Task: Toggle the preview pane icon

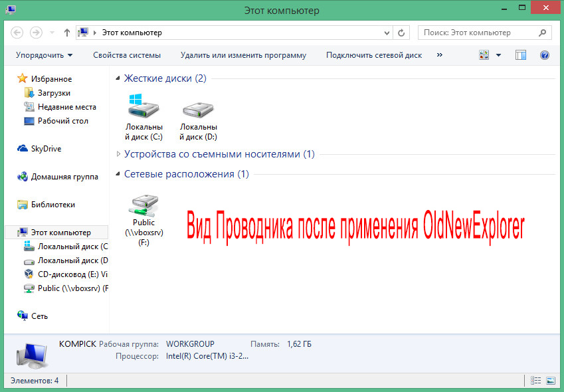Action: coord(520,55)
